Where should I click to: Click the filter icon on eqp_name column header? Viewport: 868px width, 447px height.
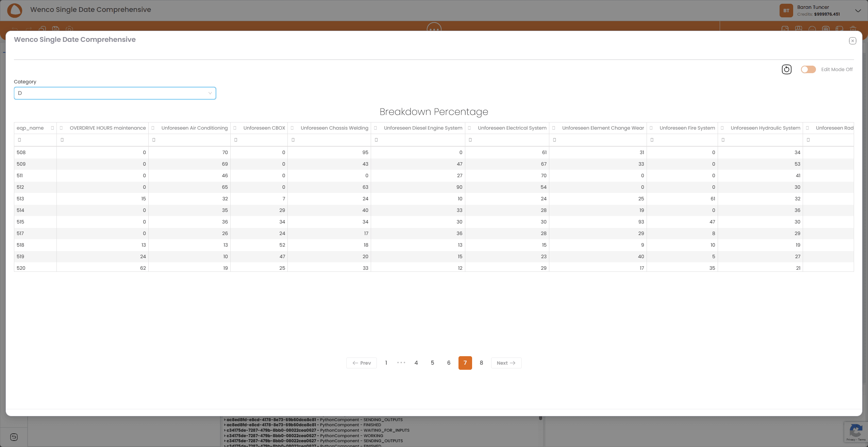[x=53, y=128]
